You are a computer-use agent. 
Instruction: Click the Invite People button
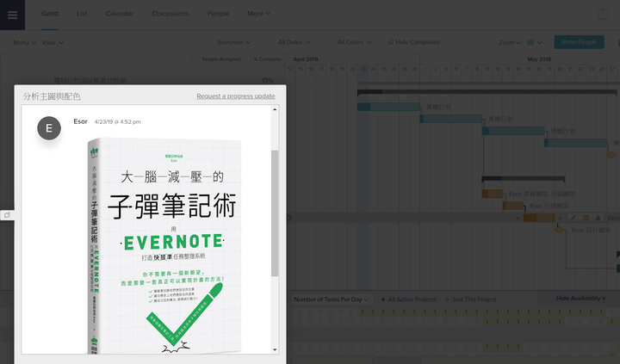(x=580, y=42)
